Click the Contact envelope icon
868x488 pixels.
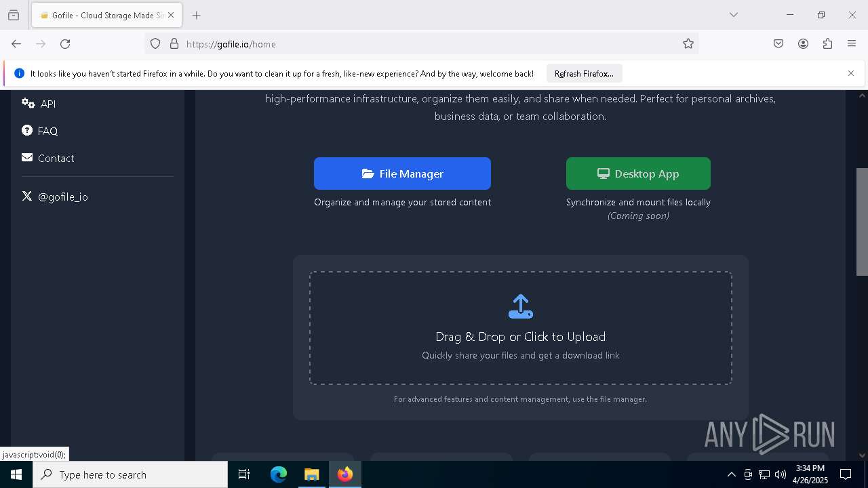click(27, 157)
